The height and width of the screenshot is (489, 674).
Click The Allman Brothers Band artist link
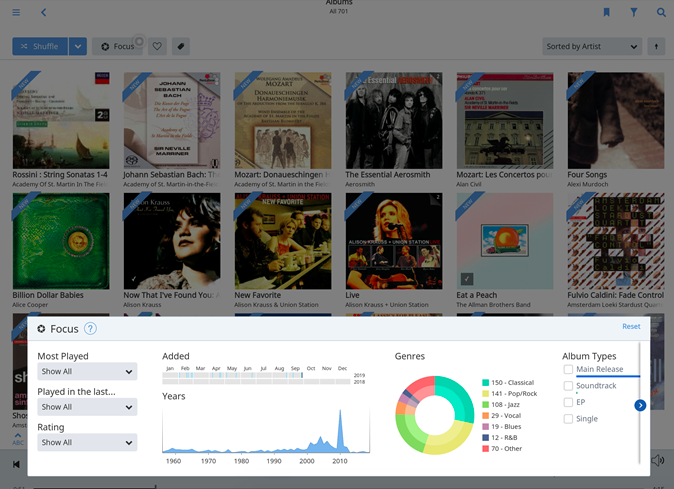click(x=493, y=305)
